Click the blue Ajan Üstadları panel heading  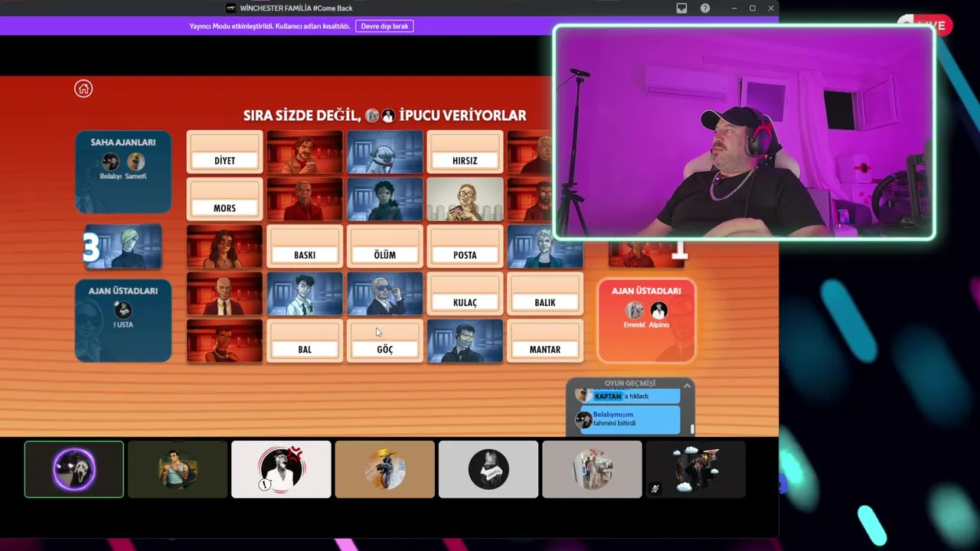tap(123, 291)
